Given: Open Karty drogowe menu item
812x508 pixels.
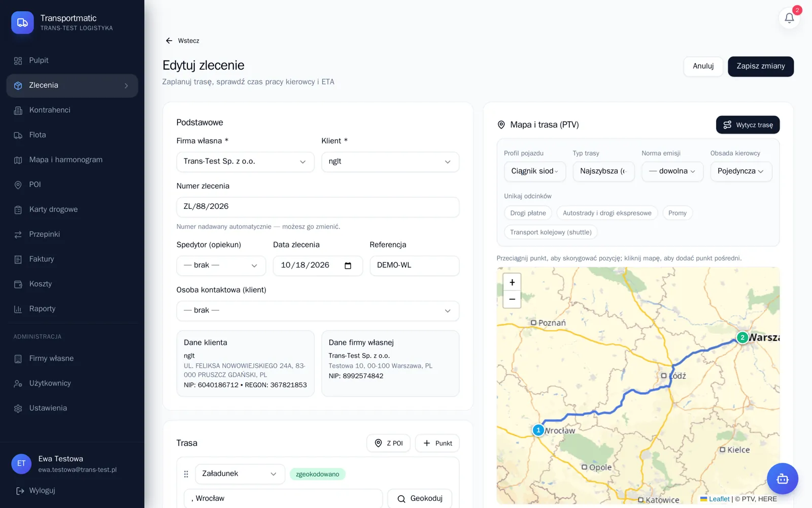Looking at the screenshot, I should 72,210.
